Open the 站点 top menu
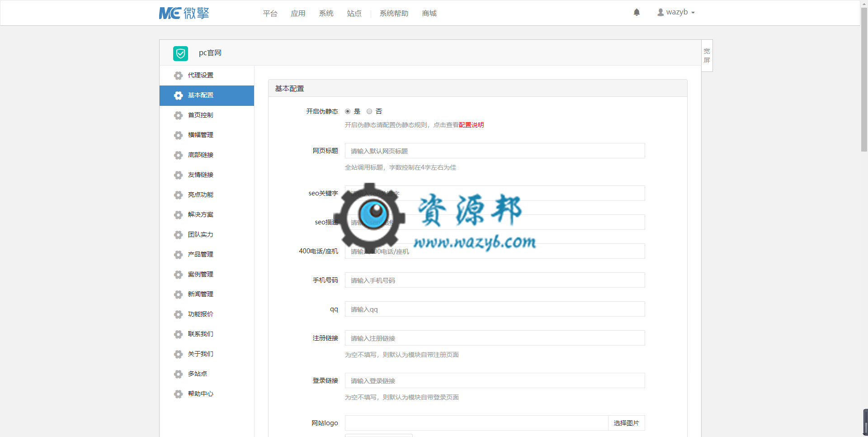The image size is (868, 437). (354, 14)
